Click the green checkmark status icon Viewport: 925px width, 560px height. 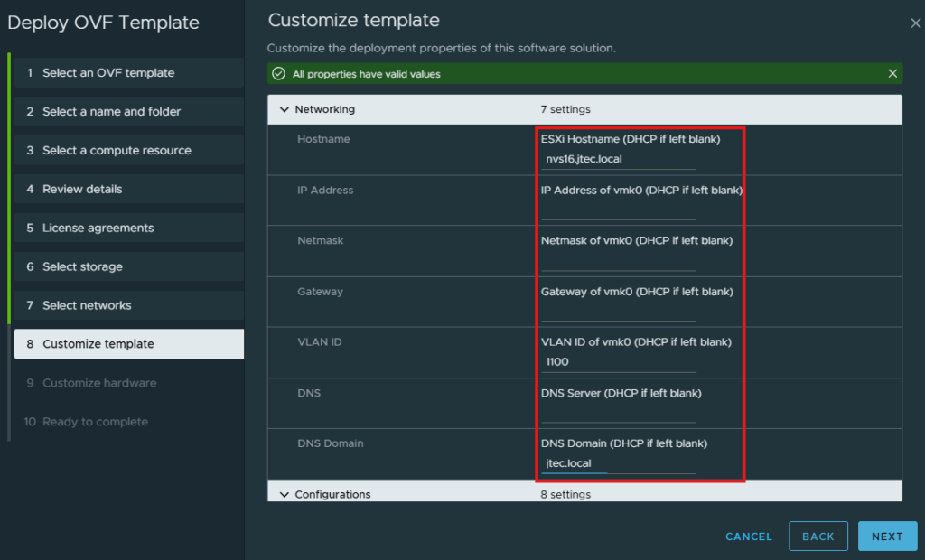(278, 74)
